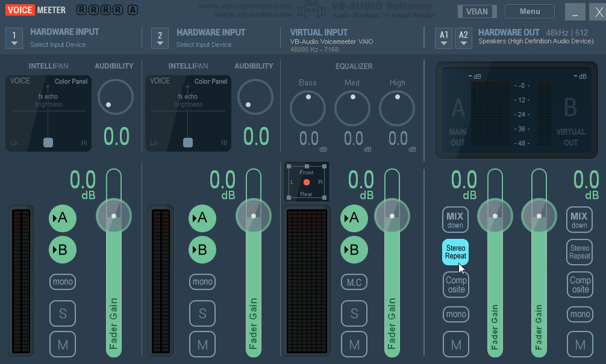Toggle bus A routing on Virtual Input
This screenshot has height=364, width=606.
pyautogui.click(x=354, y=218)
